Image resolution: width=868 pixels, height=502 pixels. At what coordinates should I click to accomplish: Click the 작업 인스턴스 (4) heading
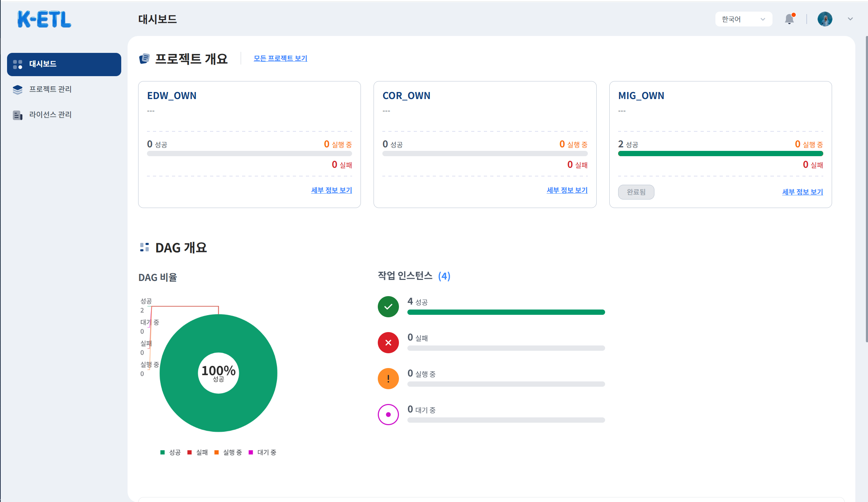click(x=414, y=276)
